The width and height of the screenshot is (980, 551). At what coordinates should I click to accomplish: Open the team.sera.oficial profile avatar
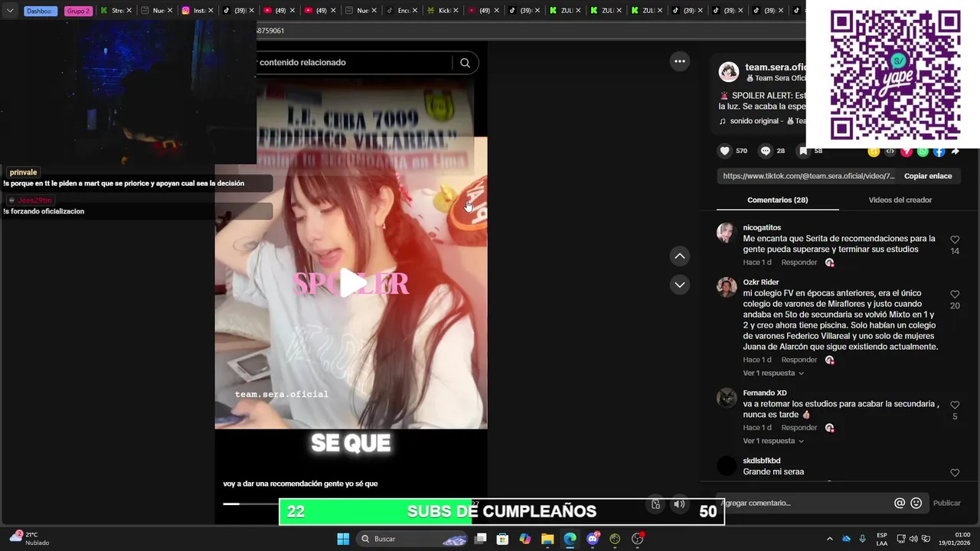(x=728, y=72)
